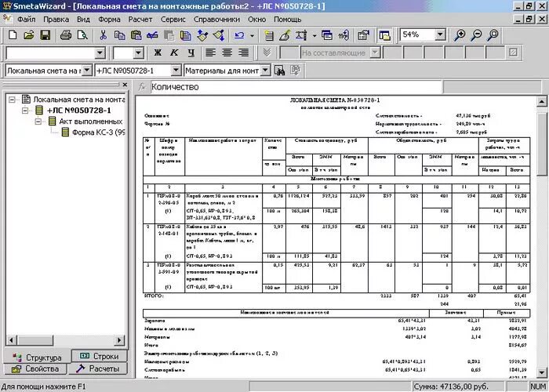
Task: Open the Вид menu
Action: (83, 20)
